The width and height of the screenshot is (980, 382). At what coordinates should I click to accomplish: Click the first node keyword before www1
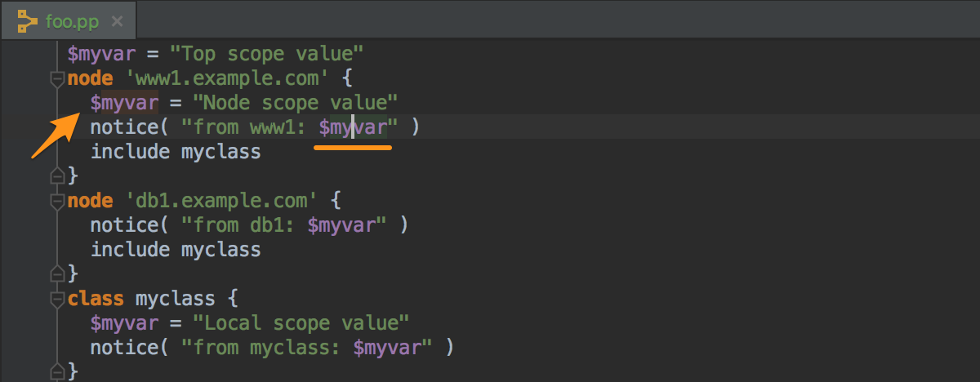90,79
